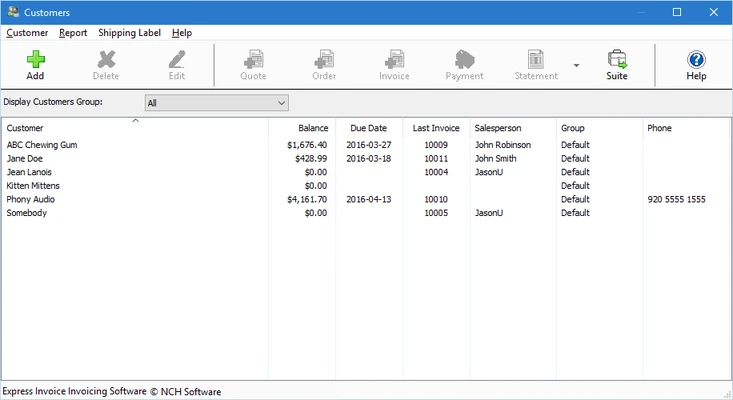
Task: Open the Help menu
Action: click(x=182, y=33)
